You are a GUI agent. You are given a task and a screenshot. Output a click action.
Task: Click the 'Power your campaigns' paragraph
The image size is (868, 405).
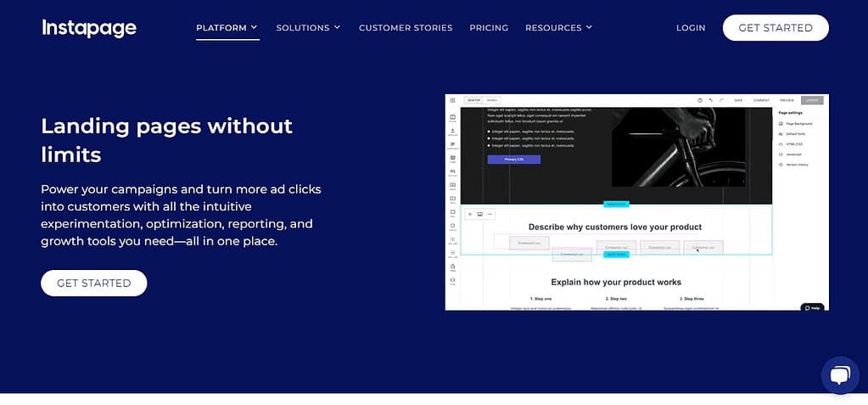pos(181,216)
